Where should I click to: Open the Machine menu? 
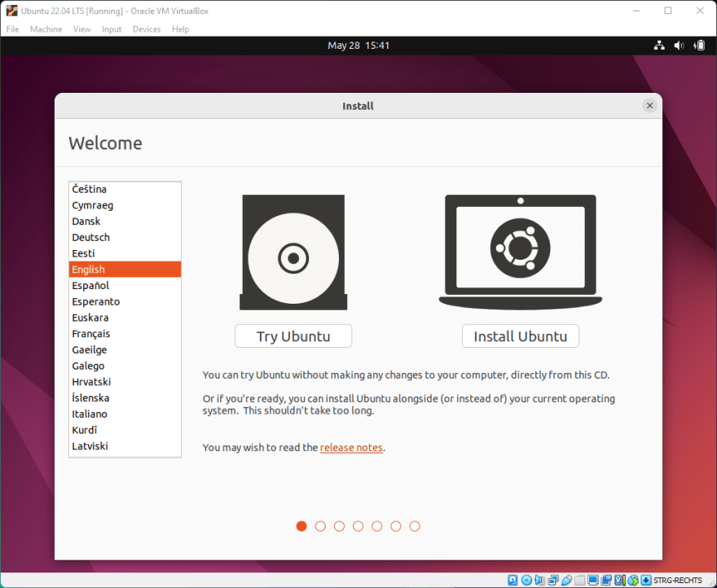[46, 29]
